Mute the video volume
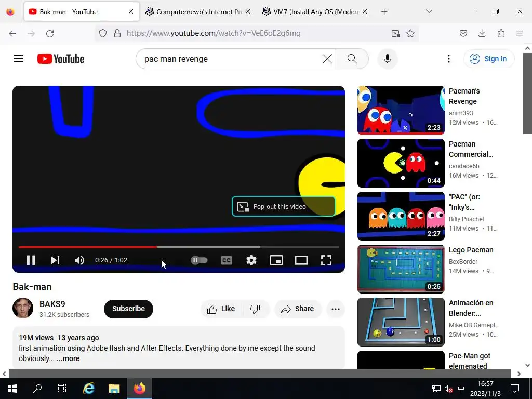The image size is (532, 399). 79,260
